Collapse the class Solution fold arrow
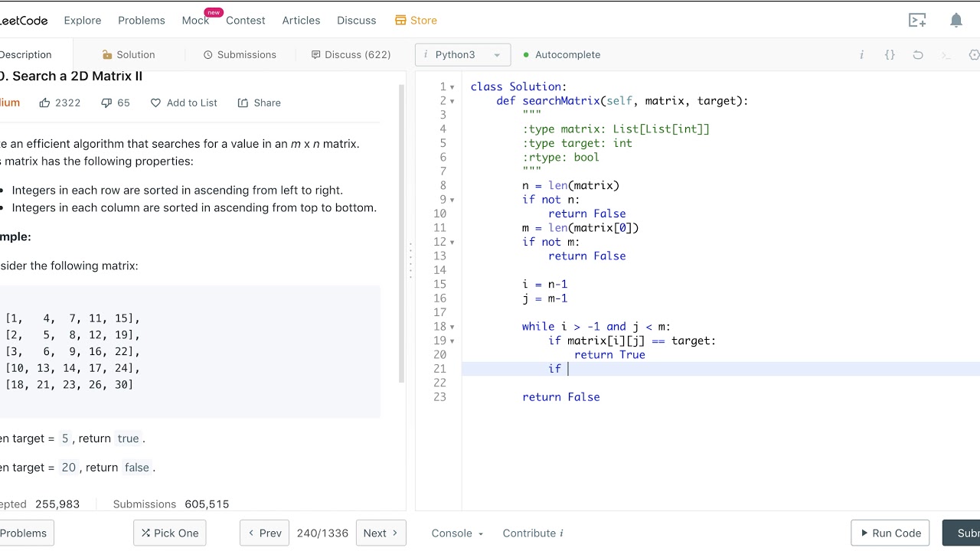Screen dimensions: 980x551 (452, 87)
